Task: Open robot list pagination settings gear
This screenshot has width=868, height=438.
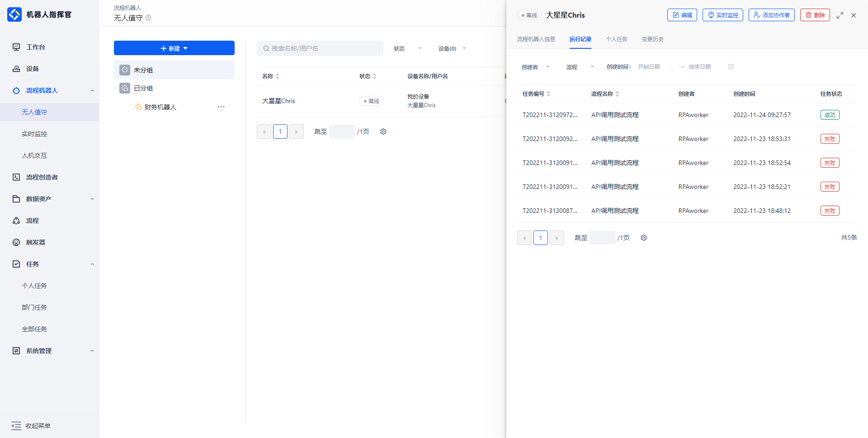Action: point(383,132)
